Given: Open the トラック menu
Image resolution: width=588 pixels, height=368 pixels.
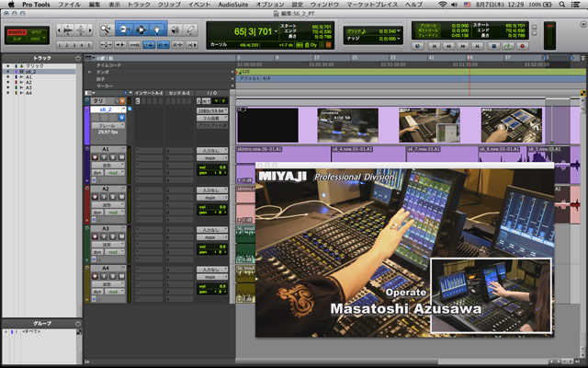Looking at the screenshot, I should pyautogui.click(x=139, y=5).
